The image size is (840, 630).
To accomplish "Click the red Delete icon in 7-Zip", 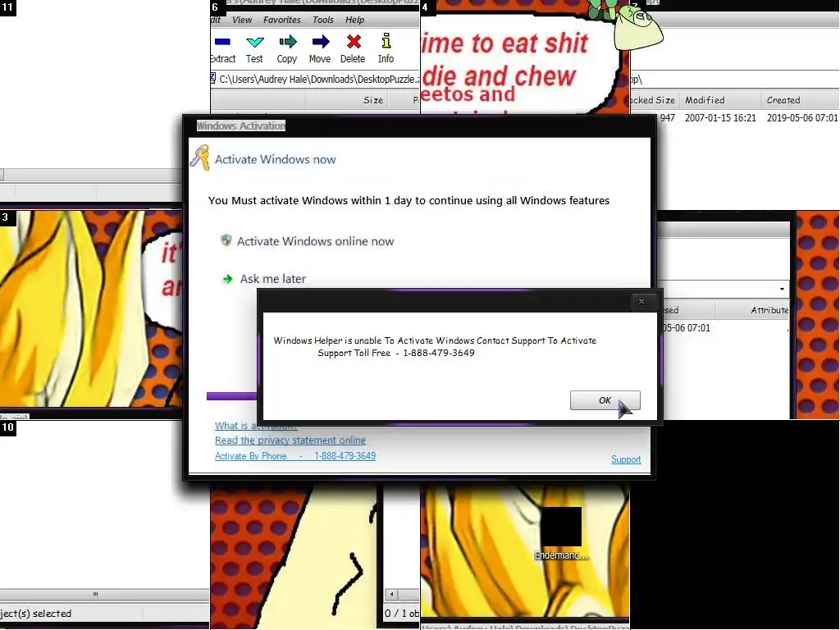I will [x=354, y=41].
